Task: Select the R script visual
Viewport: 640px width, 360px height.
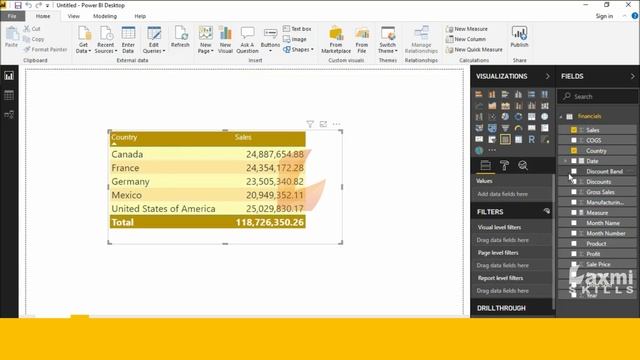Action: [531, 140]
